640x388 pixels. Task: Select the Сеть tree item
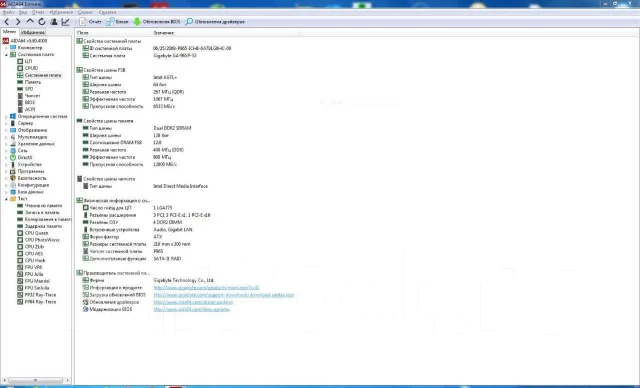[19, 151]
